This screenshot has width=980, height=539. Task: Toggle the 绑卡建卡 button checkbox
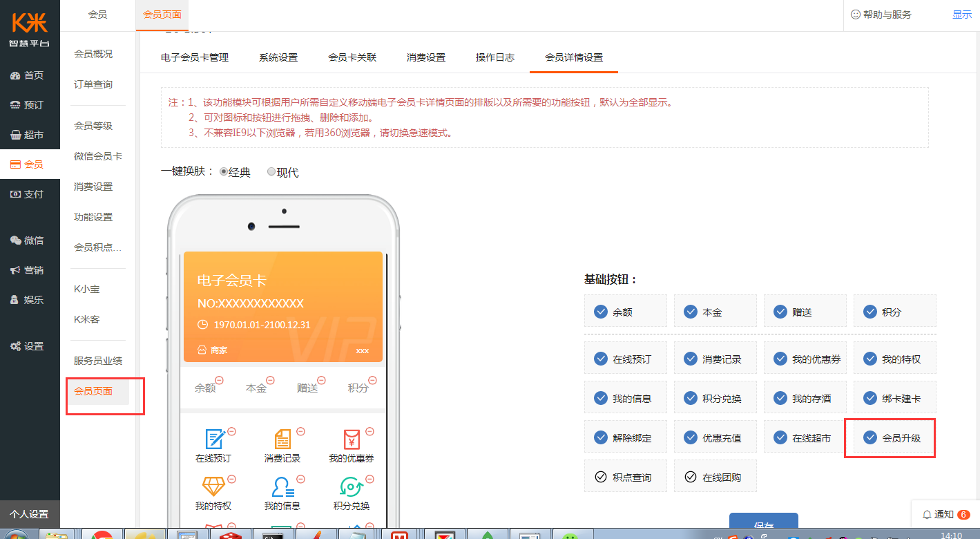click(x=869, y=398)
